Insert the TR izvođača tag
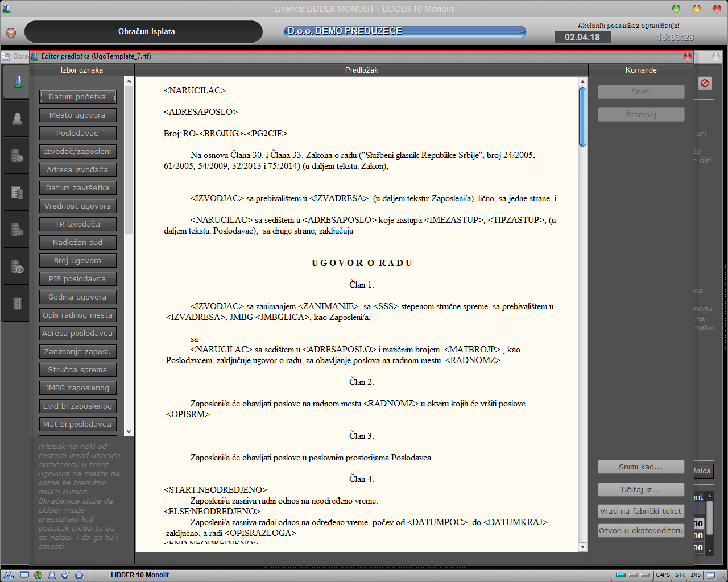This screenshot has width=728, height=582. point(77,224)
